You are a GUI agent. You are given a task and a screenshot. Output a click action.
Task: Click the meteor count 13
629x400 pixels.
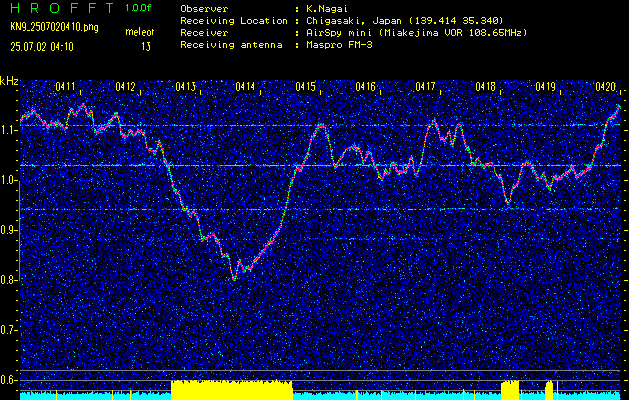click(x=146, y=47)
